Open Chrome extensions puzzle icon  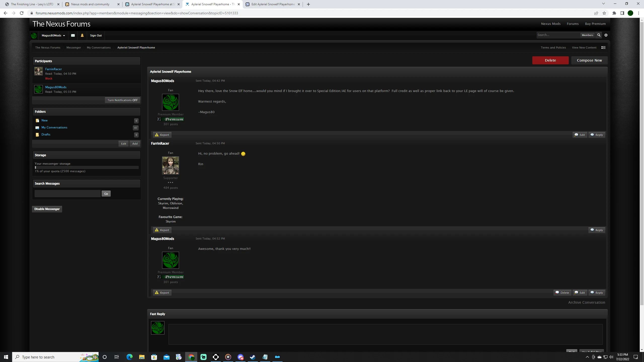pos(614,13)
